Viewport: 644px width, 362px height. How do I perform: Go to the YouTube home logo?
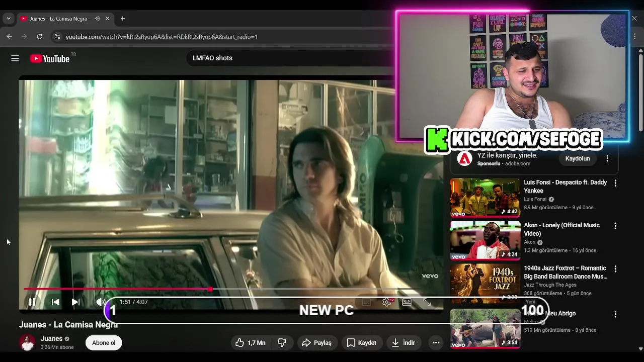click(50, 58)
